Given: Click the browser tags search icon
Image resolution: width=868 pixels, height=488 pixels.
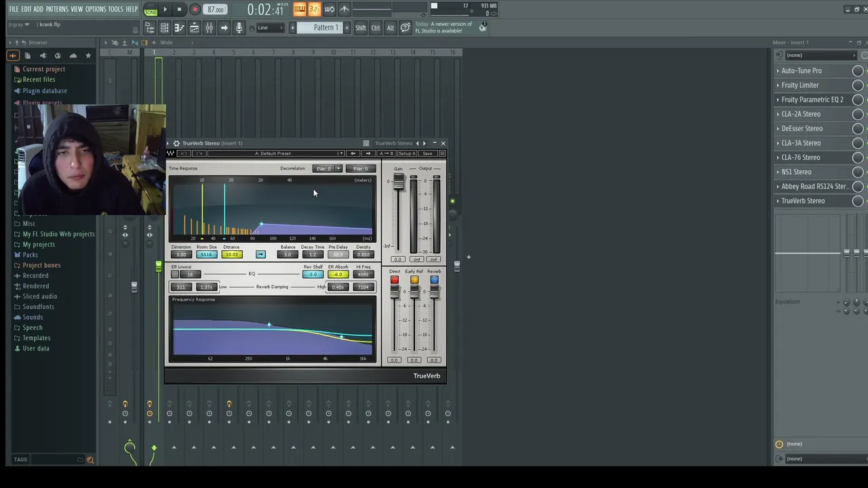Looking at the screenshot, I should [x=90, y=460].
